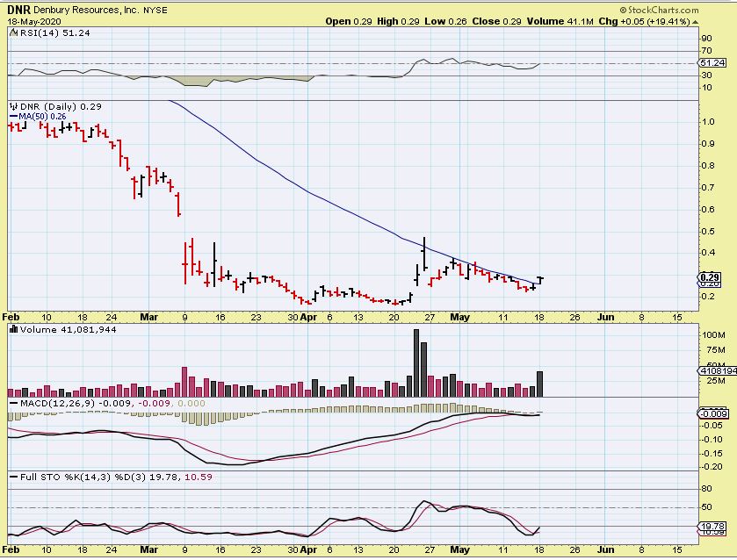
Task: Click the 1.0 label on the price axis
Action: pos(708,122)
